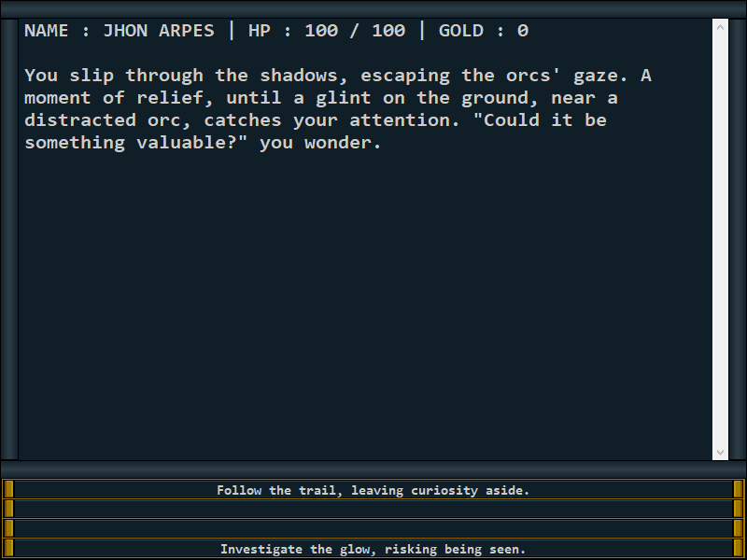Click gold end cap left of Investigate the glow
Viewport: 747px width, 560px height.
point(8,549)
